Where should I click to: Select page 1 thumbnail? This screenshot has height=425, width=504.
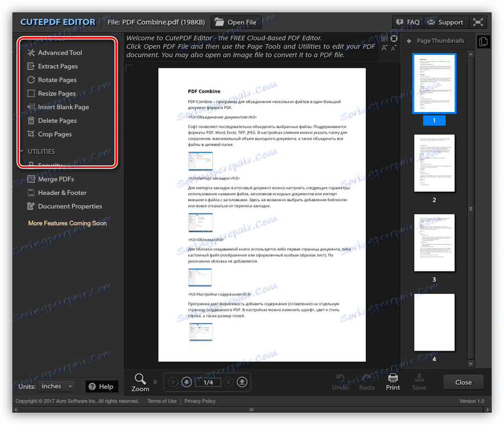click(434, 83)
